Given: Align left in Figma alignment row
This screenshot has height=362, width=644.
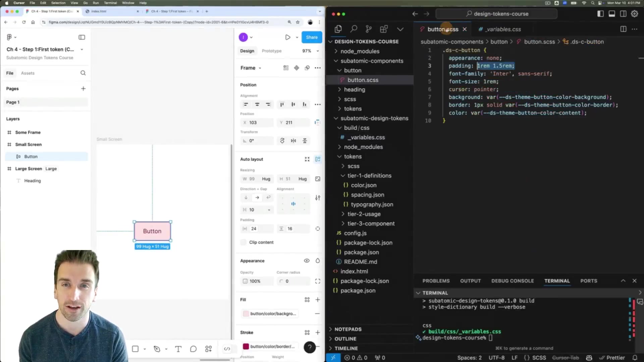Looking at the screenshot, I should (246, 105).
